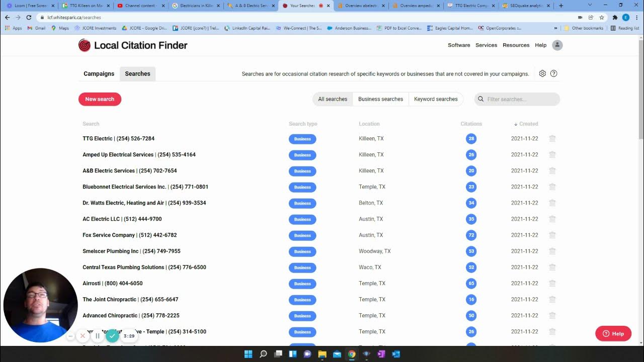The height and width of the screenshot is (362, 644).
Task: Open the Resources menu
Action: (x=516, y=45)
